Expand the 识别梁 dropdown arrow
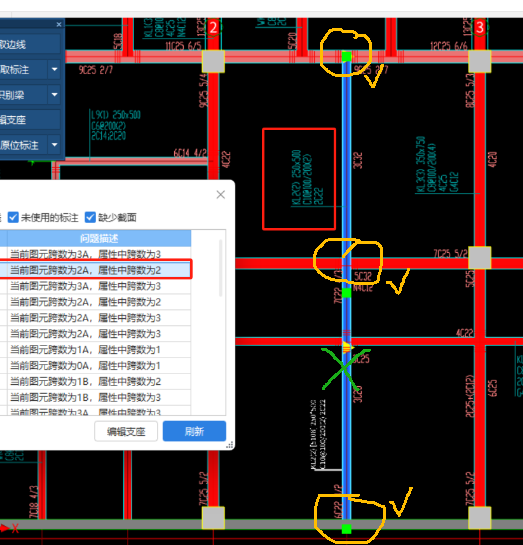523x545 pixels. (55, 95)
